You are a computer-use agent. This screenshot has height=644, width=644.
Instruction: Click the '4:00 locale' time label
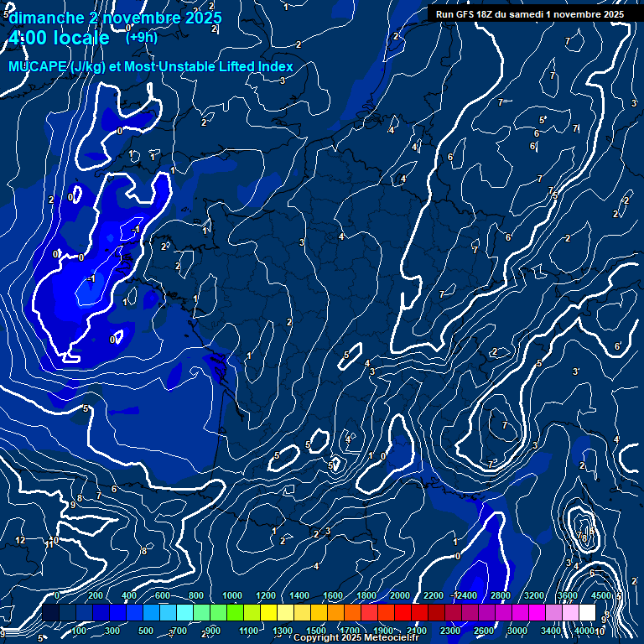click(x=59, y=38)
